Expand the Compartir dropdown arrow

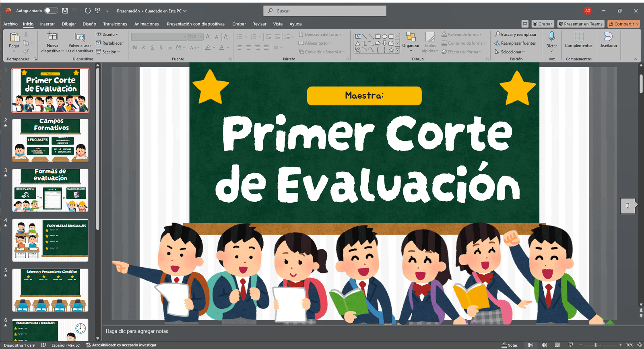637,24
